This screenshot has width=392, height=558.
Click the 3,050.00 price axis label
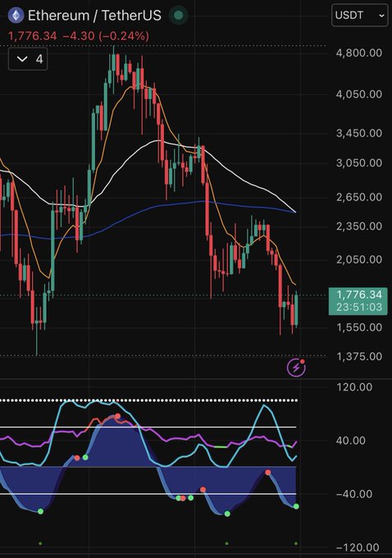(359, 163)
